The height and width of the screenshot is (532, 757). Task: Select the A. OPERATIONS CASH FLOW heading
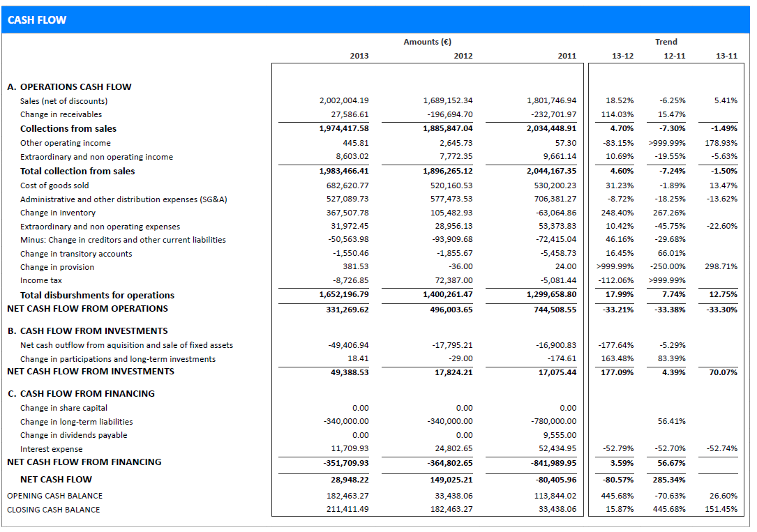(69, 87)
